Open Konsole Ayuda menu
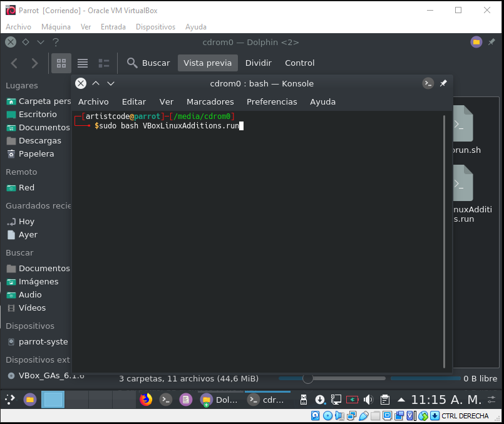Image resolution: width=504 pixels, height=424 pixels. tap(322, 101)
